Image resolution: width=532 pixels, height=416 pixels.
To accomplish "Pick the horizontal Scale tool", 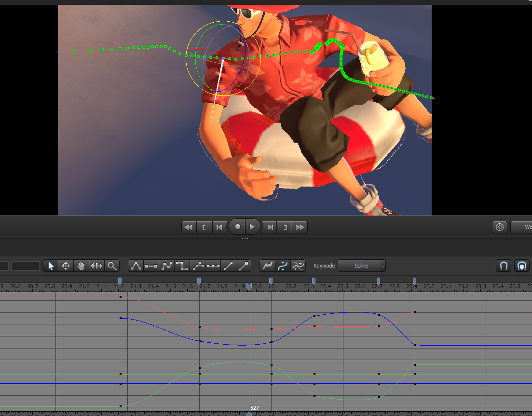I will point(96,266).
